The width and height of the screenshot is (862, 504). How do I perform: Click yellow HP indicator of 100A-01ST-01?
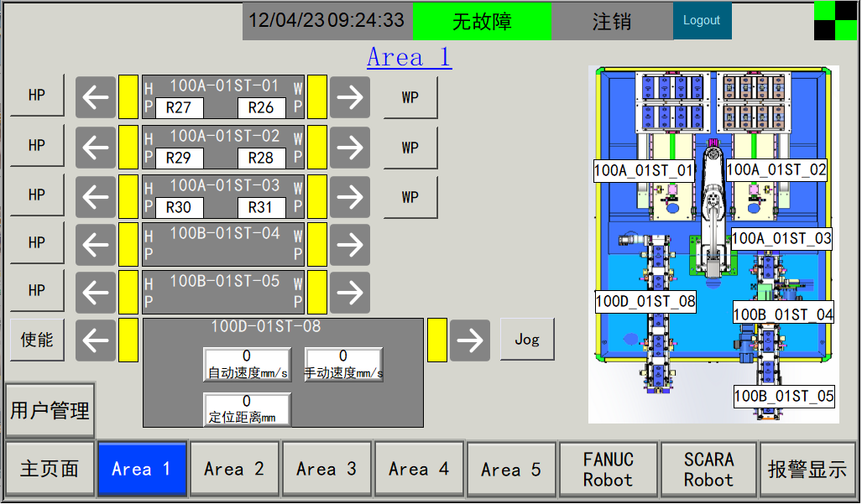click(128, 97)
